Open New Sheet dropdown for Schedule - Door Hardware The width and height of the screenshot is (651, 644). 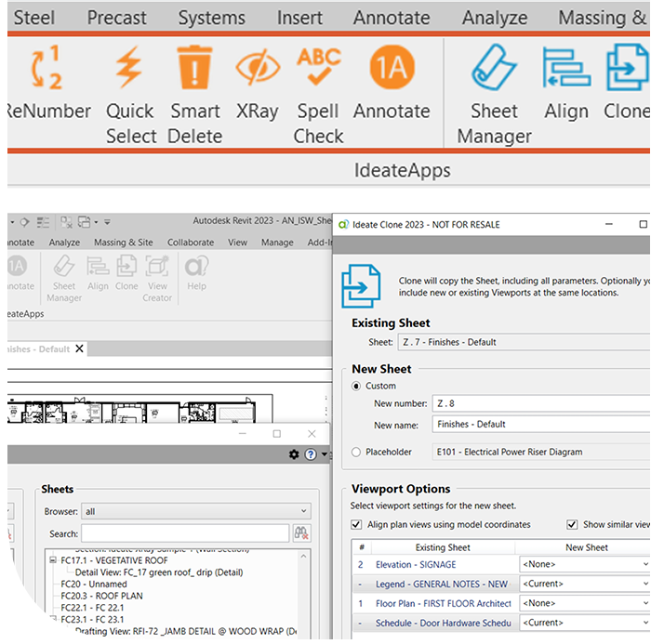(x=585, y=623)
